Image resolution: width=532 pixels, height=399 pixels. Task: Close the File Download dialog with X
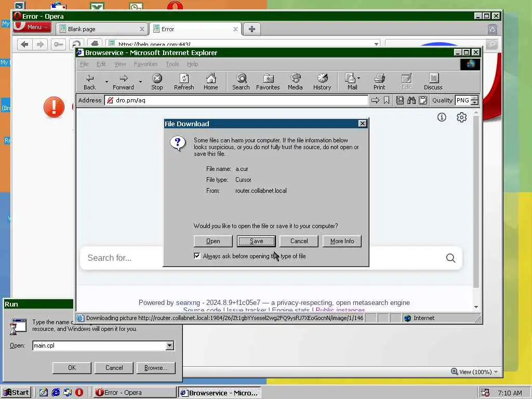(x=362, y=124)
